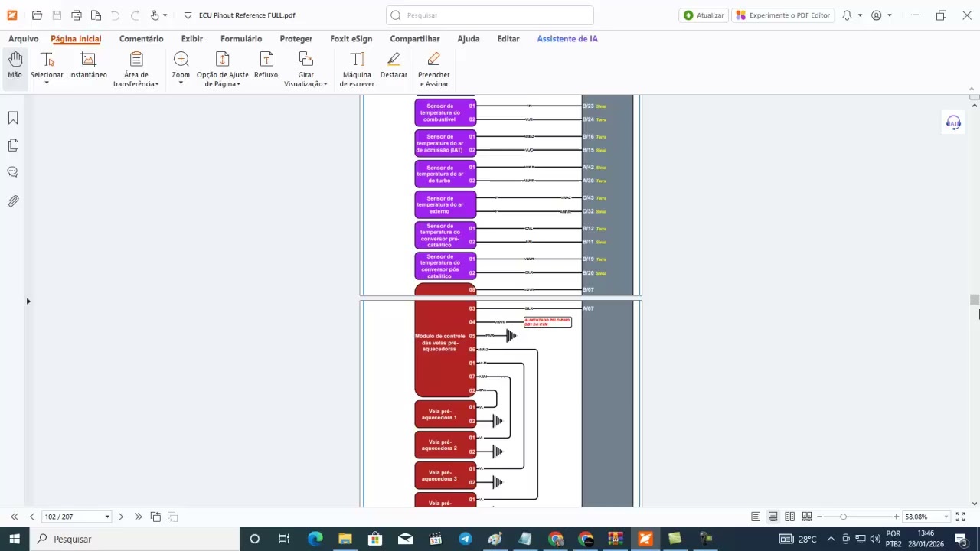Click the zoom in plus button
Image resolution: width=980 pixels, height=551 pixels.
(897, 517)
